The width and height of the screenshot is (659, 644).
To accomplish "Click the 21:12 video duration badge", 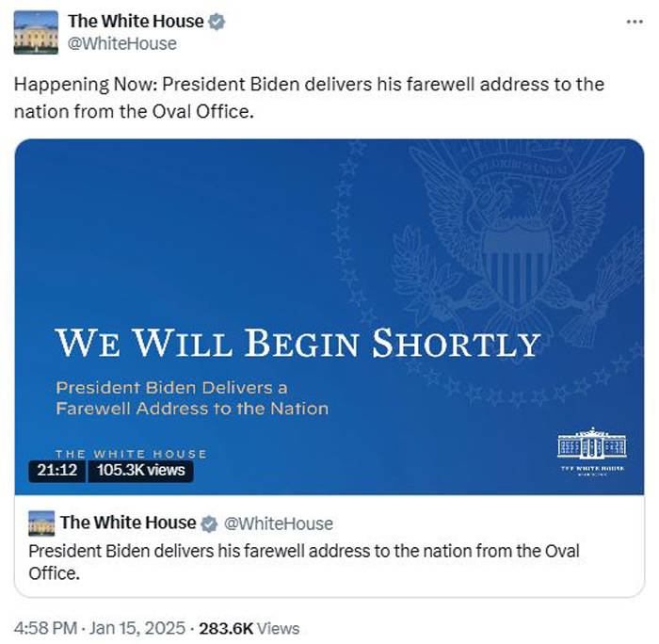I will point(56,470).
